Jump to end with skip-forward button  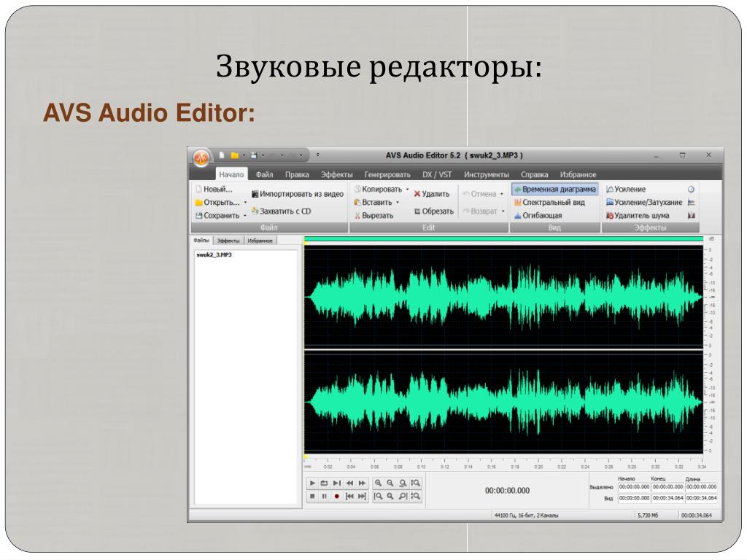click(x=362, y=496)
